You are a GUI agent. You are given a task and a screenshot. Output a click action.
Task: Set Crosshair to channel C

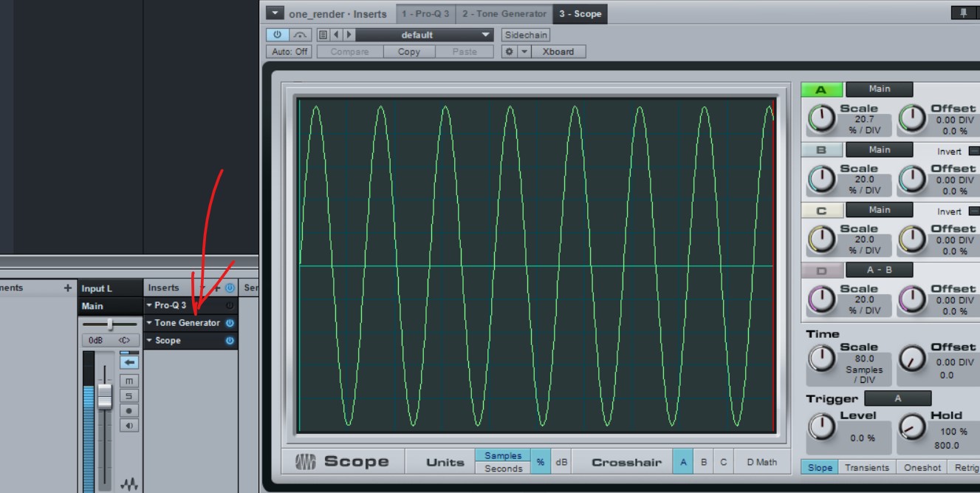[723, 462]
